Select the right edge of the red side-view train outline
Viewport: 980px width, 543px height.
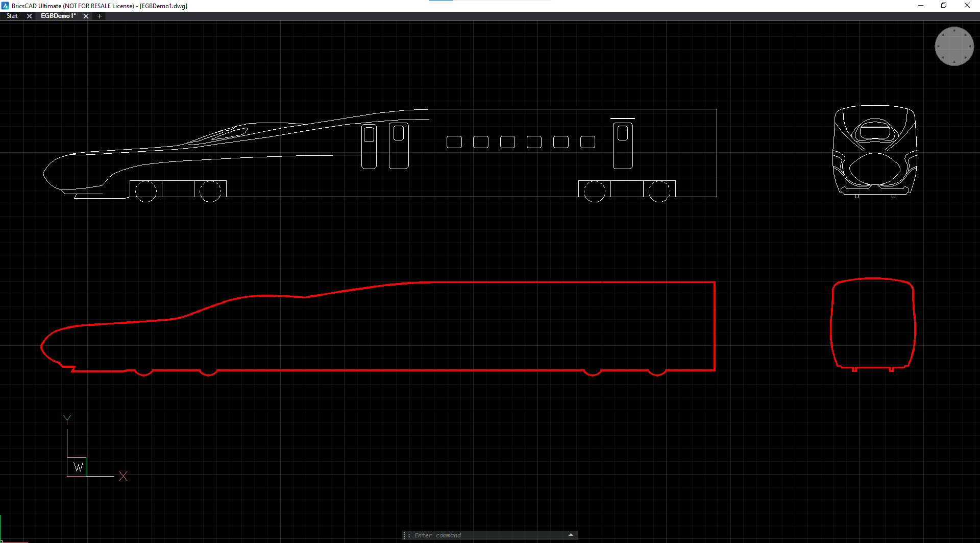(715, 327)
